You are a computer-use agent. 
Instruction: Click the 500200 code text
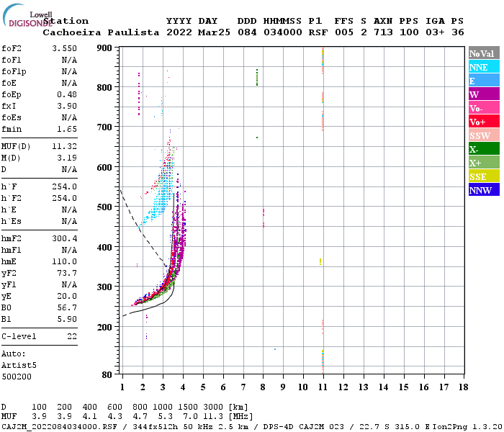click(x=17, y=377)
